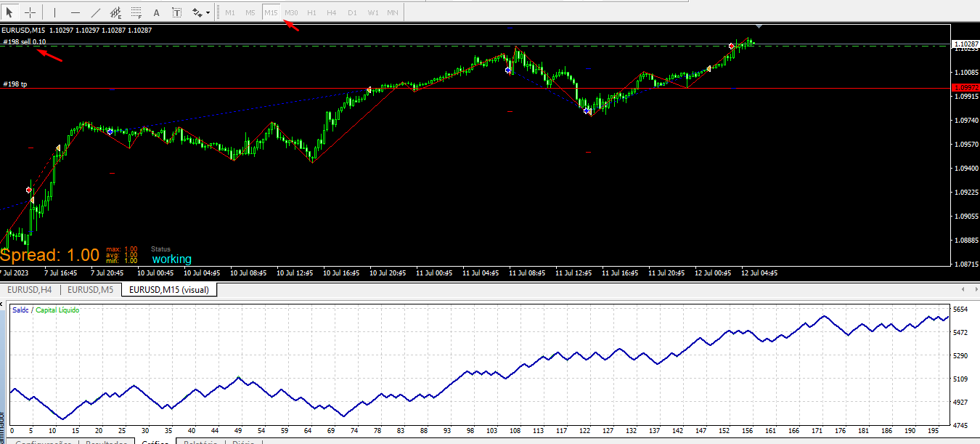This screenshot has height=444, width=980.
Task: Click the arrows objects tool icon
Action: coord(197,12)
